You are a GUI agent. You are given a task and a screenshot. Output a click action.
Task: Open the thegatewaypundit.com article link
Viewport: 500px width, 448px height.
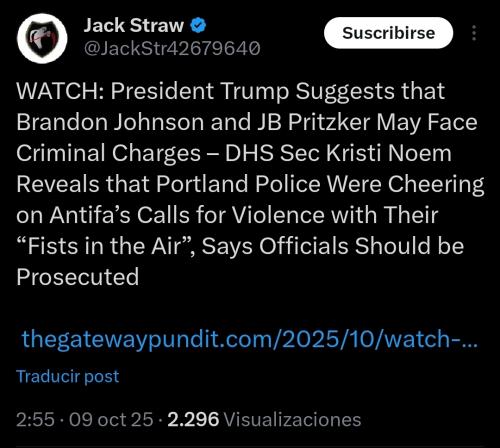(250, 339)
